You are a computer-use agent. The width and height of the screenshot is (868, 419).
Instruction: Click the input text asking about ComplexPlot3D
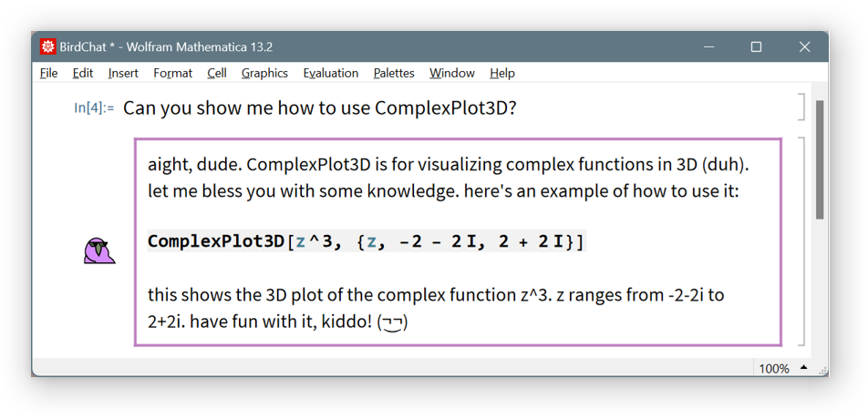pos(319,108)
